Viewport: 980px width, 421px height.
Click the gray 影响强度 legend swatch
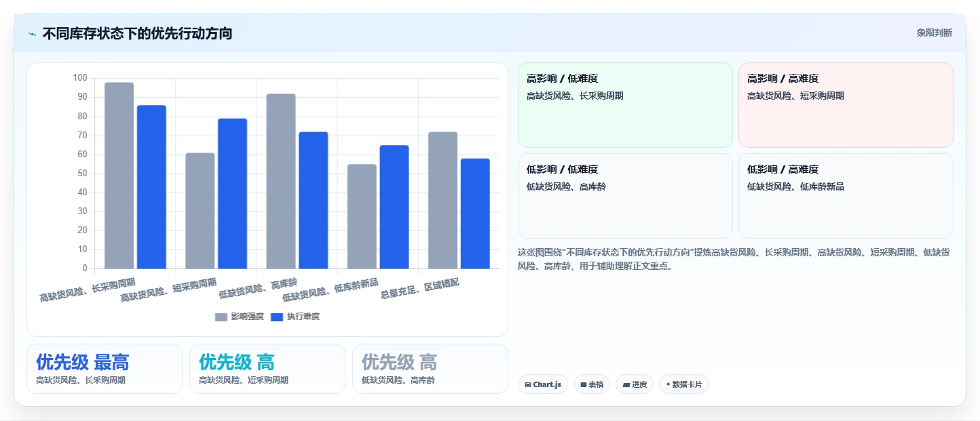[221, 317]
